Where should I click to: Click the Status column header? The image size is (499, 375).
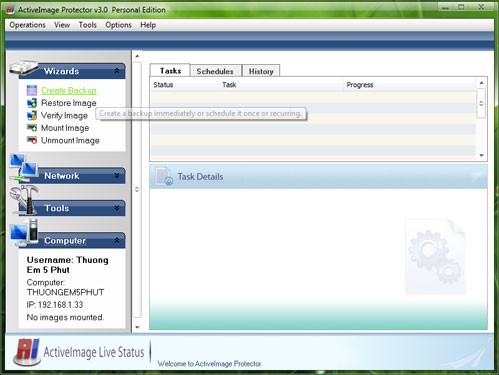point(185,85)
